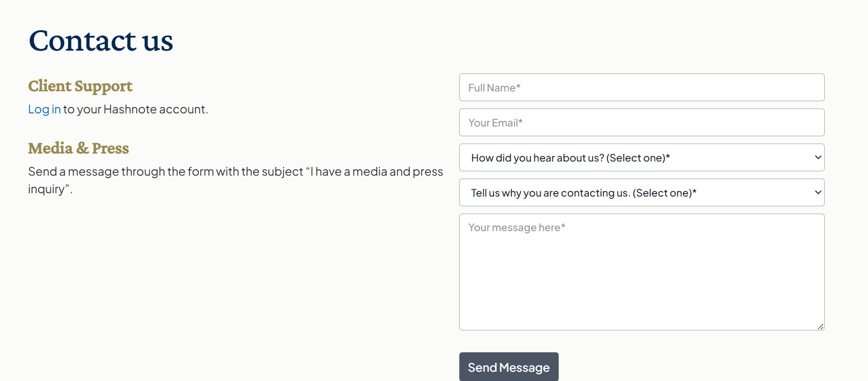The width and height of the screenshot is (868, 381).
Task: Click the 'Send a message through the form' paragraph
Action: 236,181
